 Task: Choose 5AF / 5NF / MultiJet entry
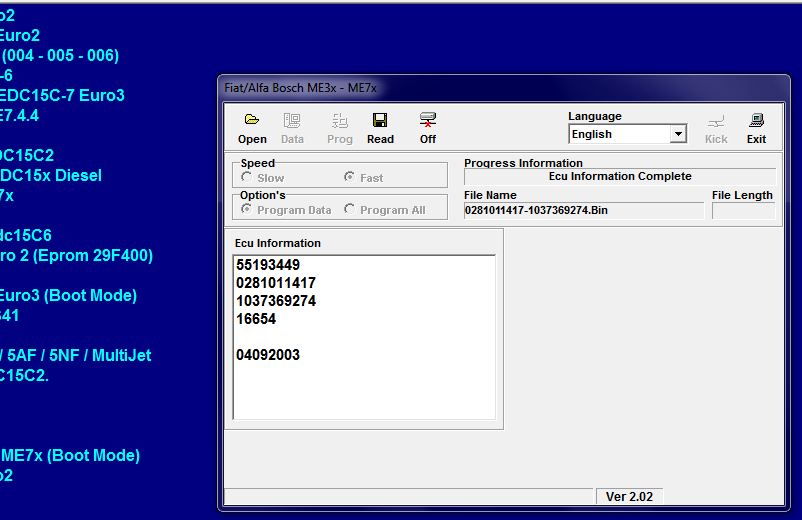click(75, 355)
